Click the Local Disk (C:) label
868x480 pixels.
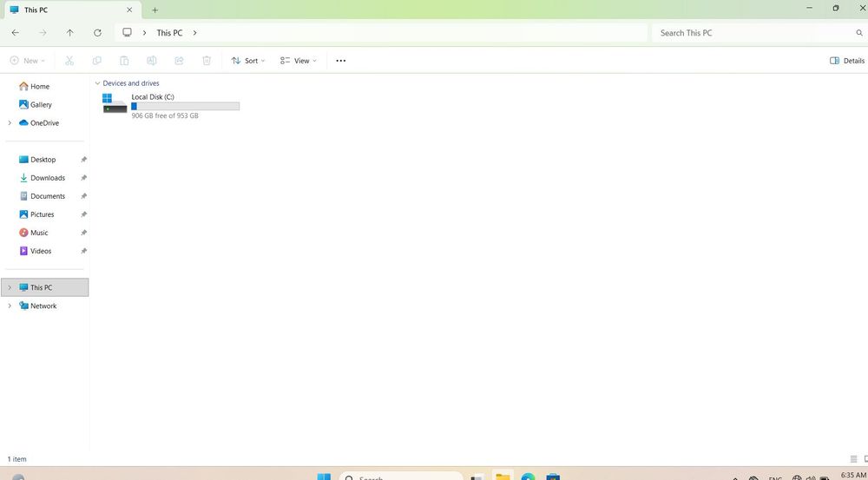153,97
